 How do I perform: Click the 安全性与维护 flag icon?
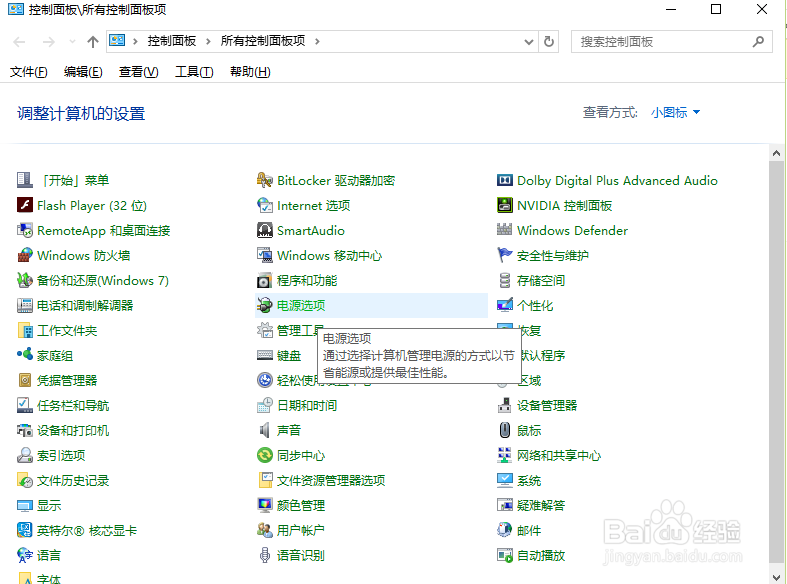pyautogui.click(x=504, y=255)
